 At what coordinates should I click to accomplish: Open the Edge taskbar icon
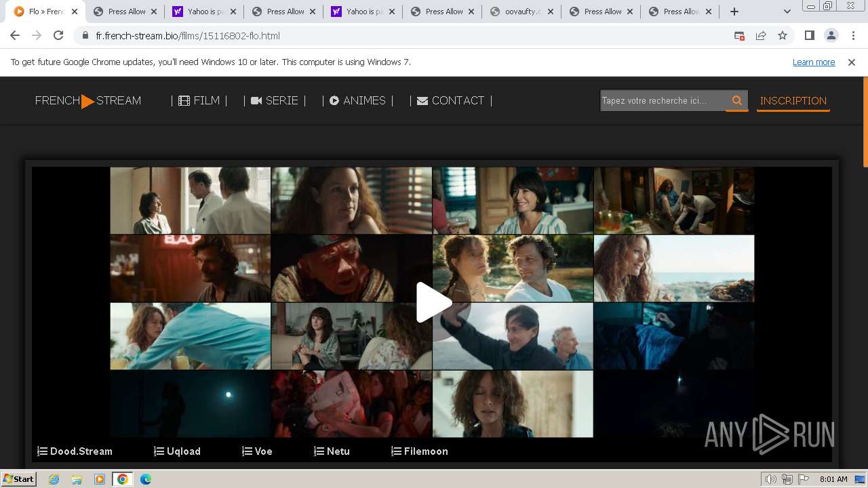[x=146, y=479]
